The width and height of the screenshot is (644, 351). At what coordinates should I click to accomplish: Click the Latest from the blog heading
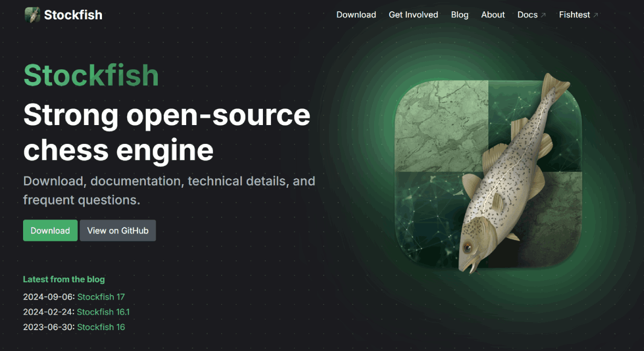[64, 279]
